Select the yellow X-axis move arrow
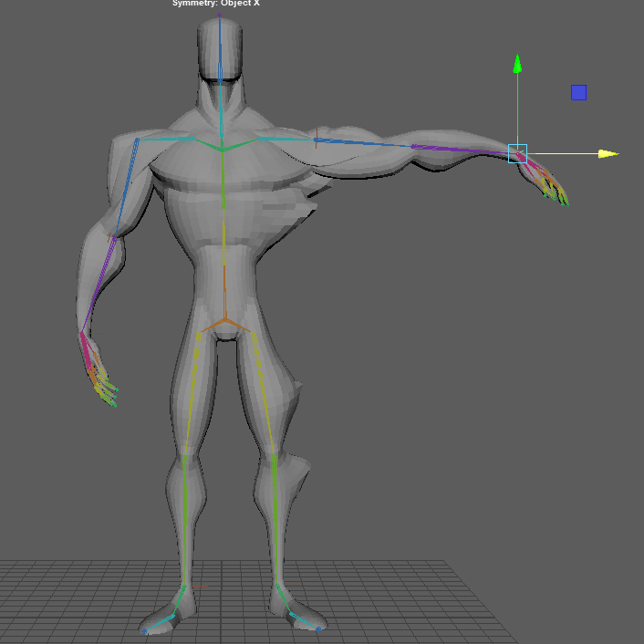This screenshot has height=644, width=644. pyautogui.click(x=608, y=154)
